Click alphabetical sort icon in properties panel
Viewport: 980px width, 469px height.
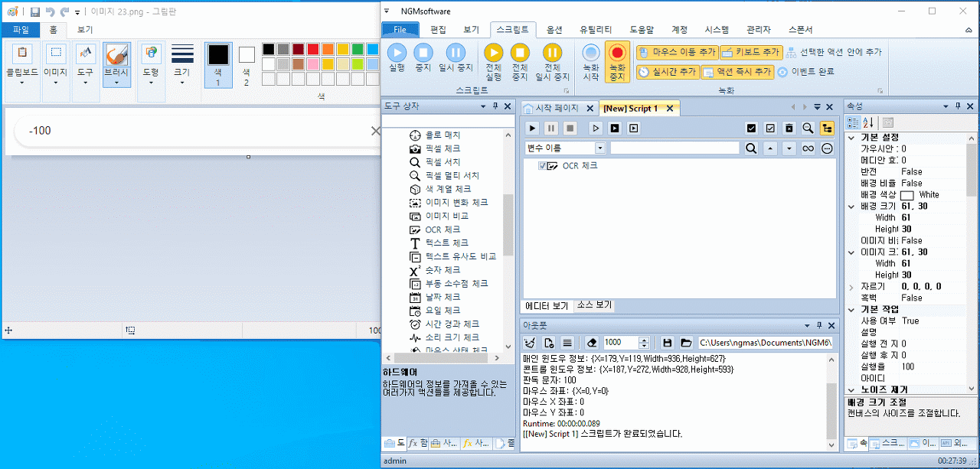[x=869, y=122]
